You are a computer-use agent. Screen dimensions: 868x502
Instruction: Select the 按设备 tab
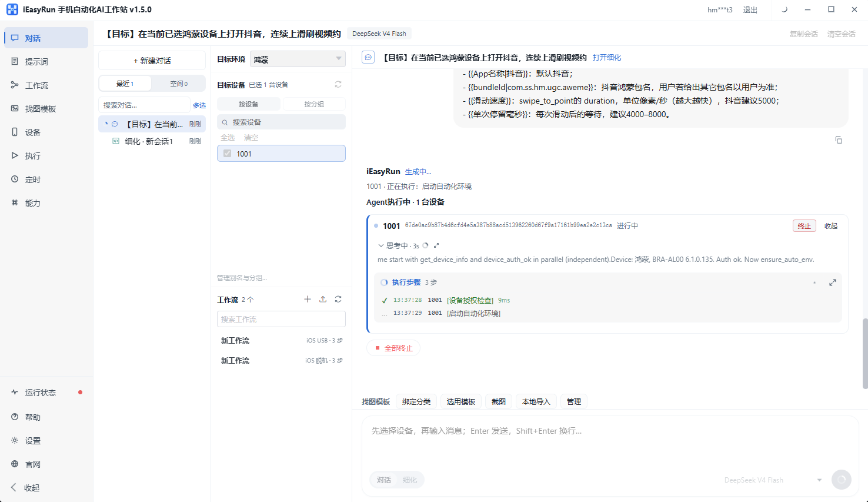(249, 104)
